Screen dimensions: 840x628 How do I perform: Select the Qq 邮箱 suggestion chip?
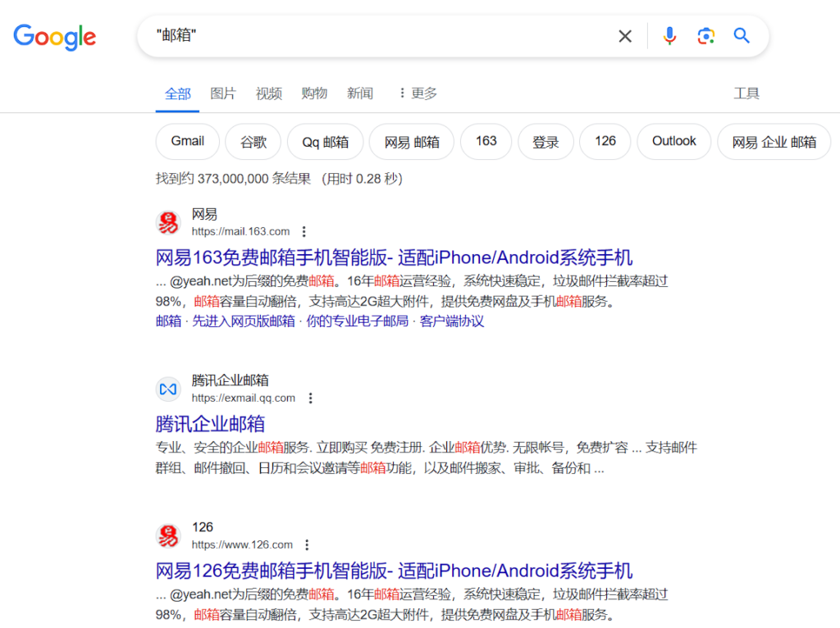pos(325,141)
